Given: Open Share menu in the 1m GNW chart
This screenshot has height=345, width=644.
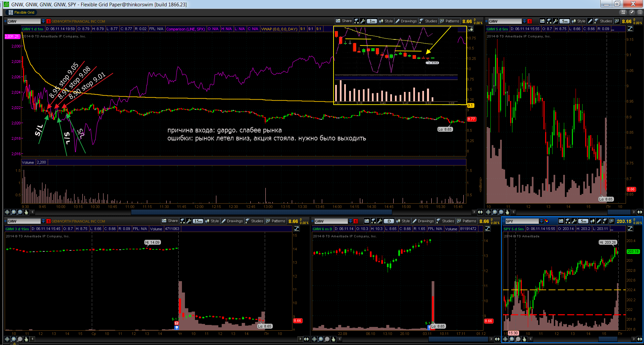Looking at the screenshot, I should coord(344,21).
